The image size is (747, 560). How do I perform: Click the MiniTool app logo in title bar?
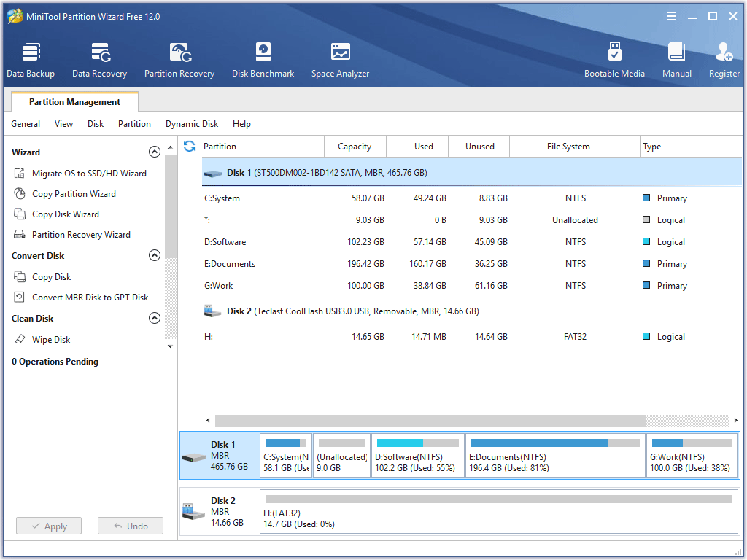(x=15, y=16)
